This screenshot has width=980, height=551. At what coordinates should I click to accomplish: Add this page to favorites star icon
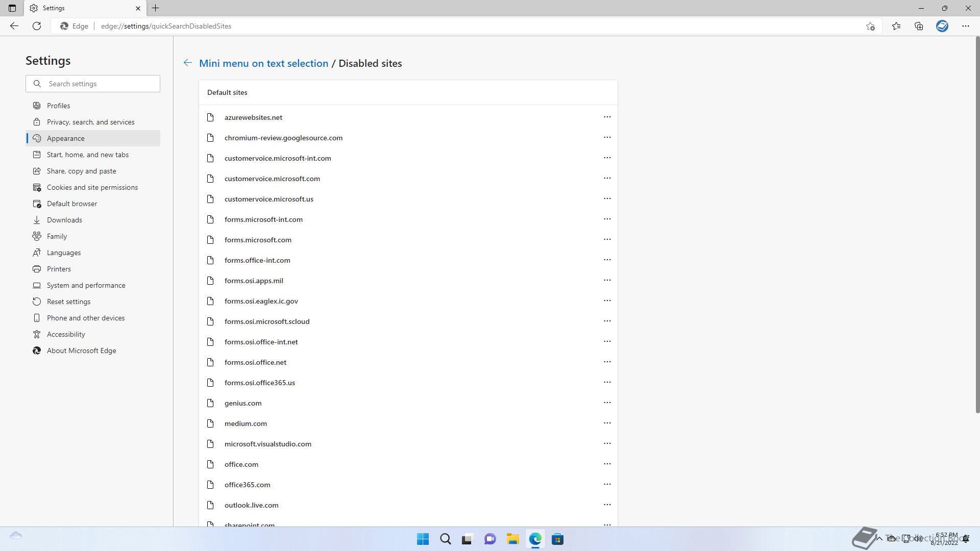[870, 26]
